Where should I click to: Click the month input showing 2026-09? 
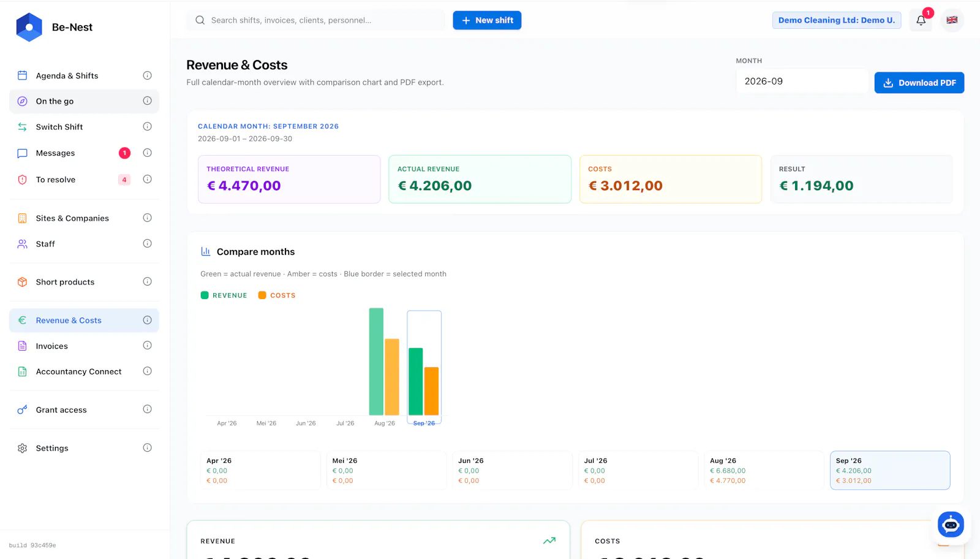802,82
